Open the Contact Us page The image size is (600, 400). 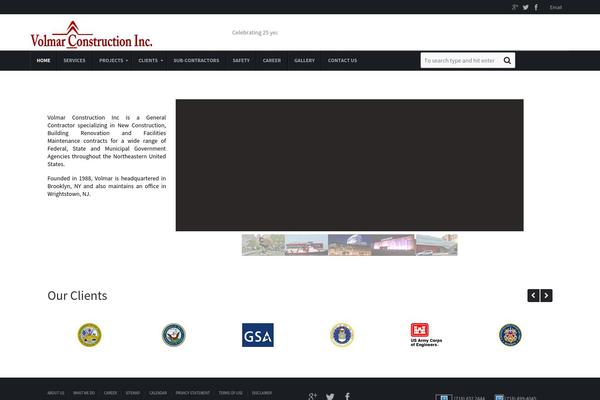click(x=342, y=60)
